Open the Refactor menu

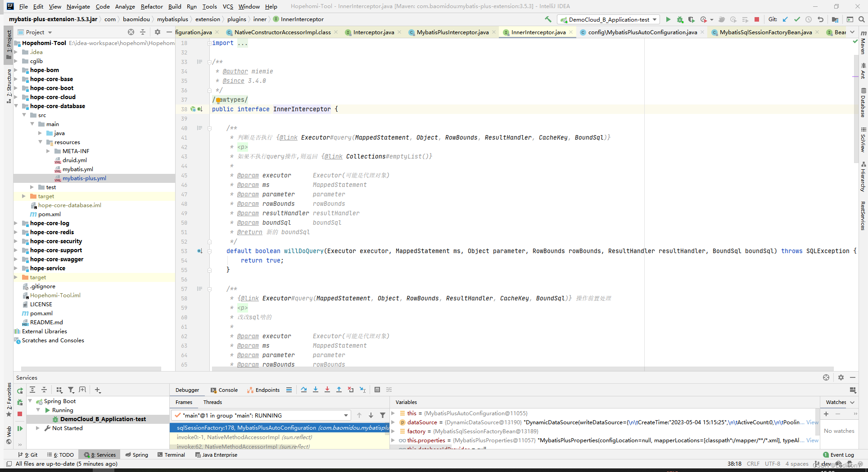click(x=152, y=6)
